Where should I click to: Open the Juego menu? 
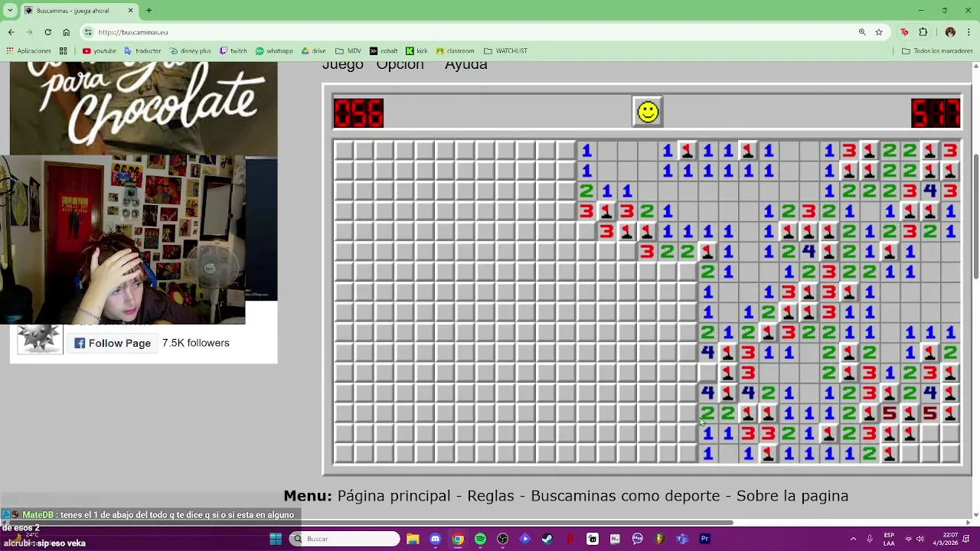pyautogui.click(x=342, y=65)
